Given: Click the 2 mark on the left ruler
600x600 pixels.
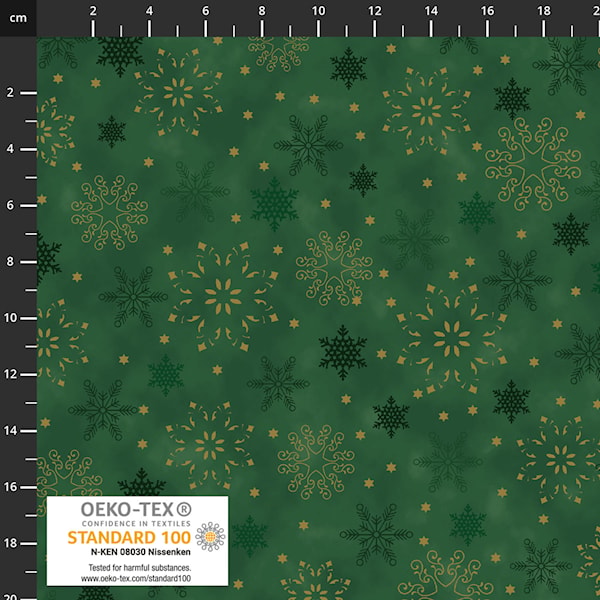Looking at the screenshot, I should [10, 93].
